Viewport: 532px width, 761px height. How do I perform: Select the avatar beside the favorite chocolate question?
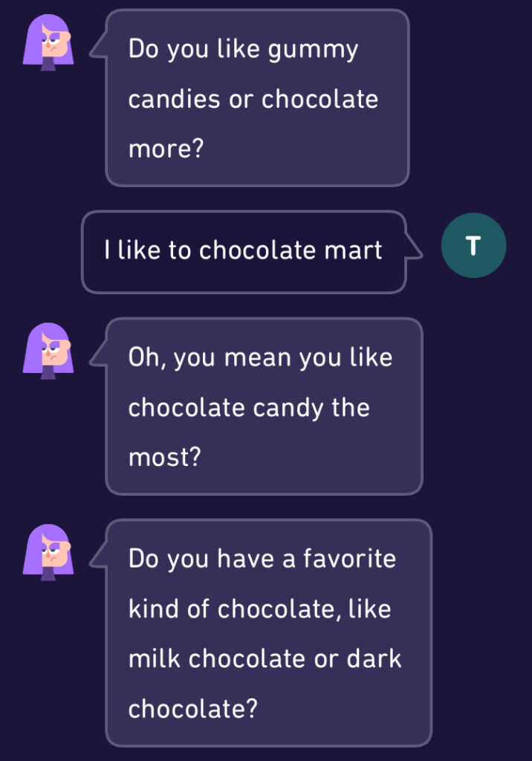coord(49,551)
